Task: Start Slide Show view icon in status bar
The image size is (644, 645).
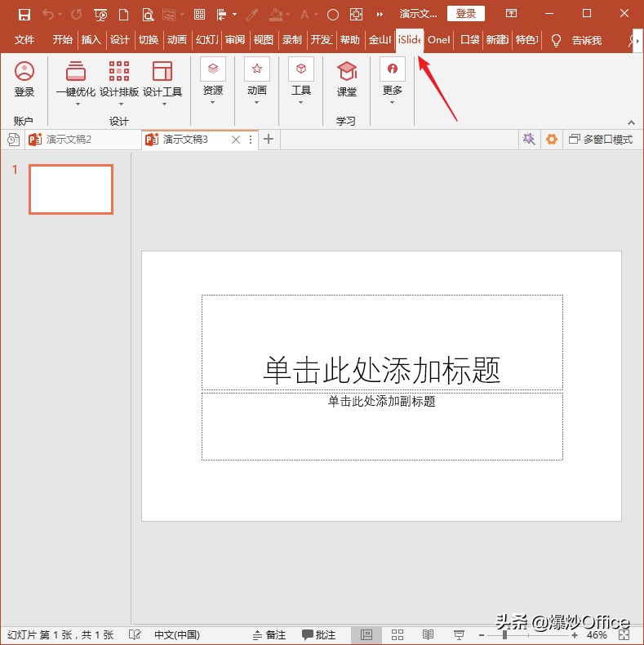Action: (x=459, y=634)
